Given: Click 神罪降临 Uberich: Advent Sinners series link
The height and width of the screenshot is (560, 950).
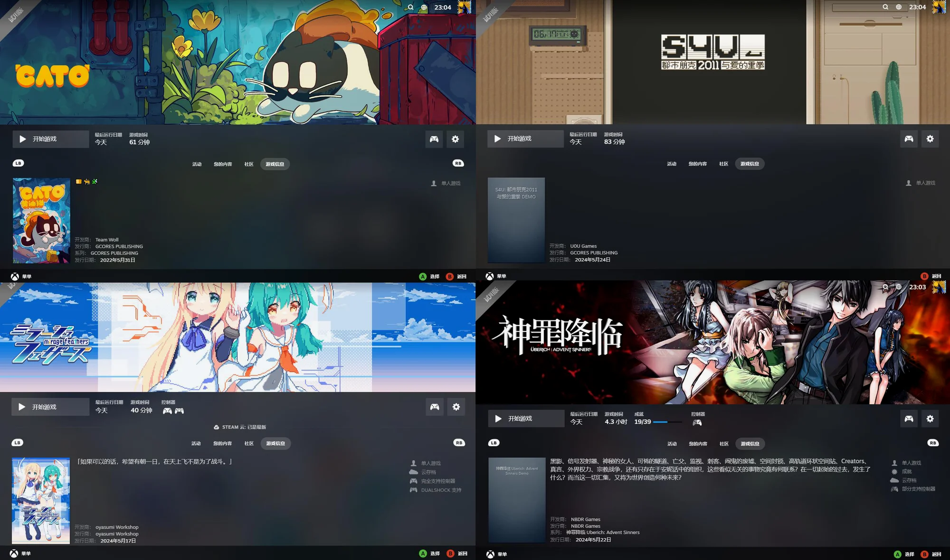Looking at the screenshot, I should pyautogui.click(x=603, y=532).
